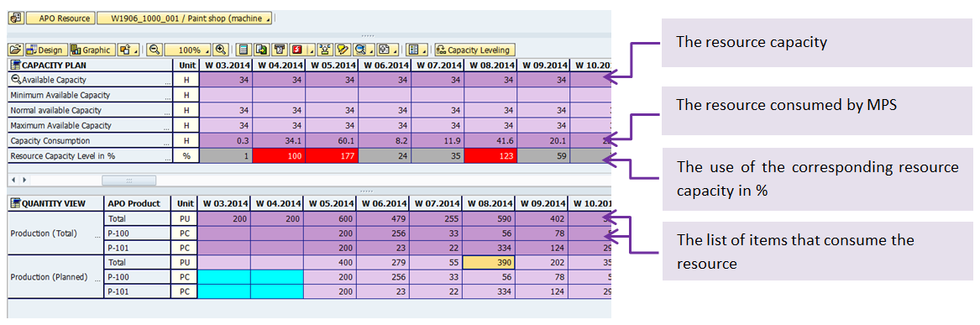Open the column layout icon dropdown
Screen dimensions: 980x325
417,50
